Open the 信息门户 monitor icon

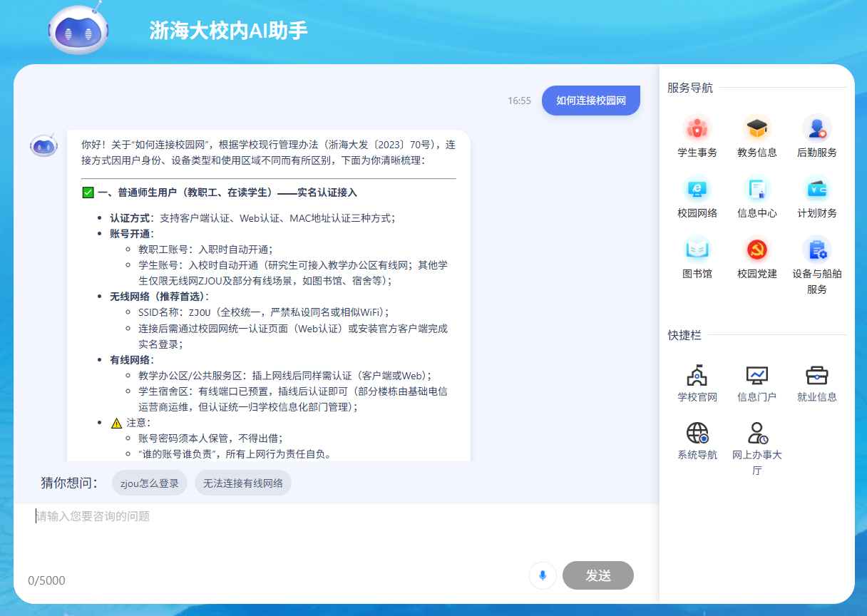pyautogui.click(x=757, y=375)
